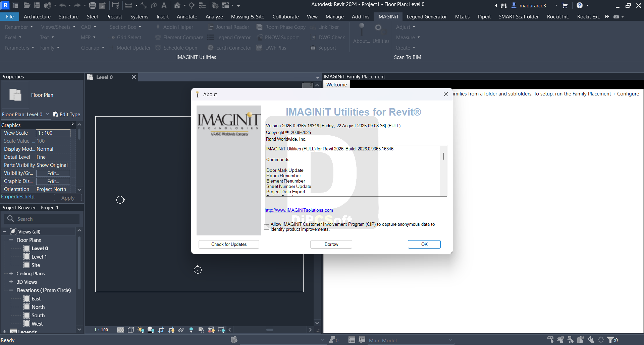Toggle Temporary View Properties icon
This screenshot has width=644, height=345.
201,330
